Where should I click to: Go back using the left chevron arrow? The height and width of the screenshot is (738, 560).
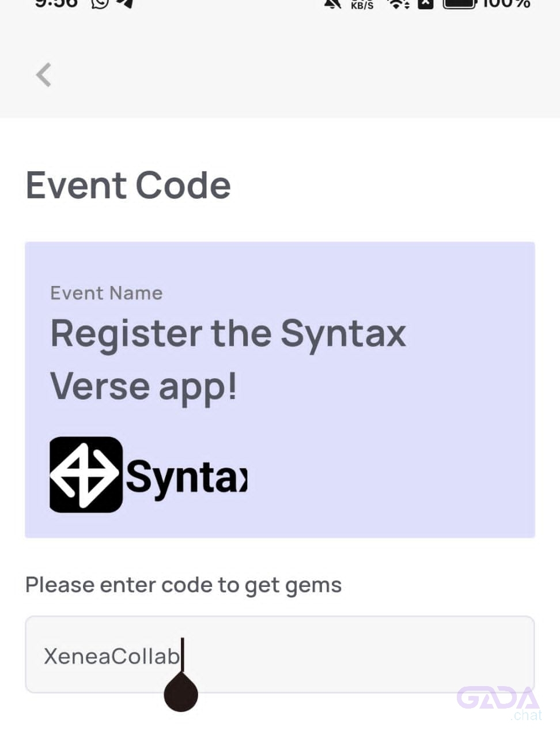click(x=44, y=75)
